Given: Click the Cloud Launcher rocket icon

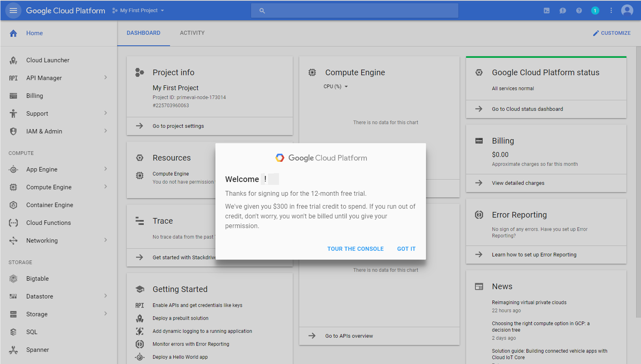Looking at the screenshot, I should coord(13,60).
